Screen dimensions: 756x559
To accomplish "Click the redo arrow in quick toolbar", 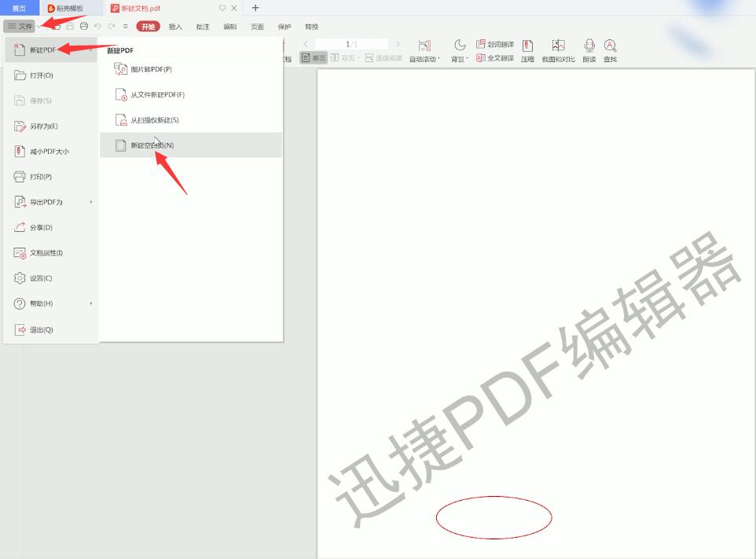I will (x=112, y=26).
